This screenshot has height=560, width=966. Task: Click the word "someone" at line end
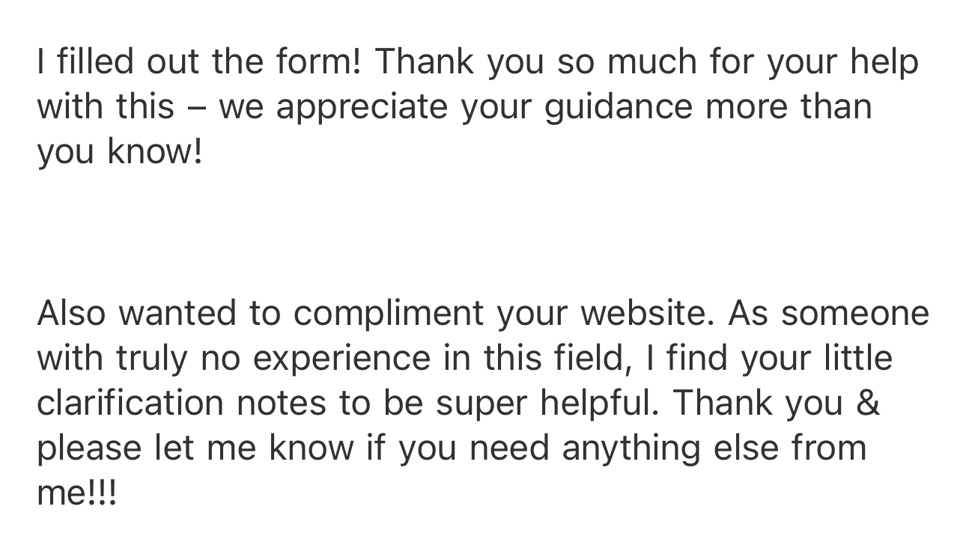pos(855,312)
